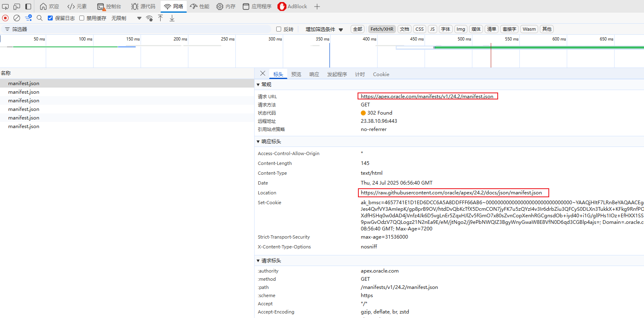The height and width of the screenshot is (318, 644).
Task: Click the import HAR upload arrow
Action: [161, 18]
